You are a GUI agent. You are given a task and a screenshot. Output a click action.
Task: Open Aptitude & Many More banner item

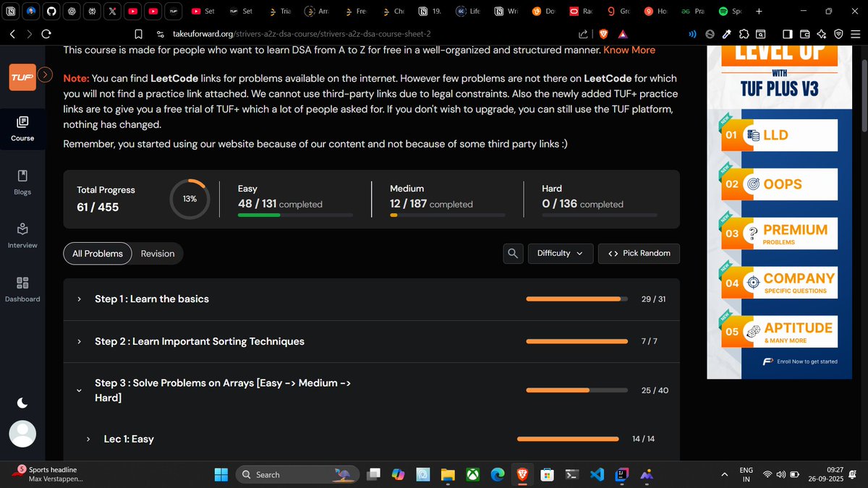(780, 331)
